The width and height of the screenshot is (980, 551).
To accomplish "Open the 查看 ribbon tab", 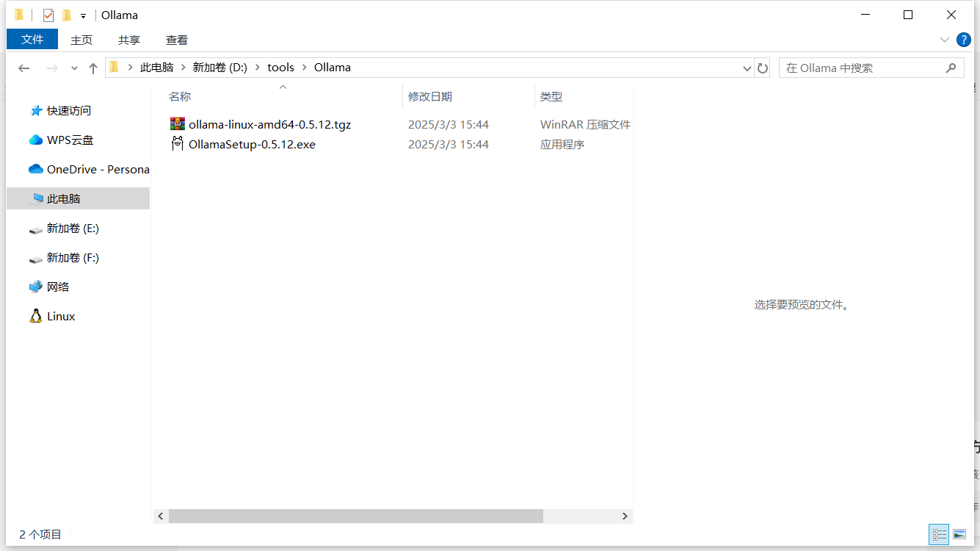I will (x=177, y=40).
